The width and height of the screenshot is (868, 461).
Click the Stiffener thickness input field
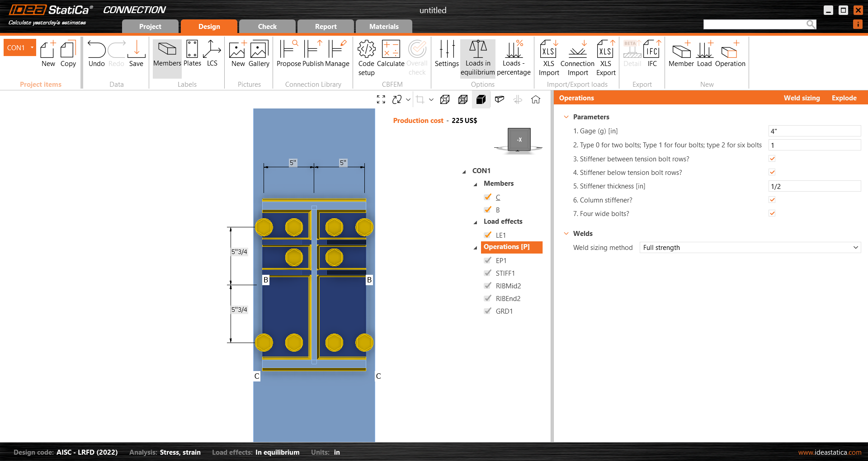point(814,186)
